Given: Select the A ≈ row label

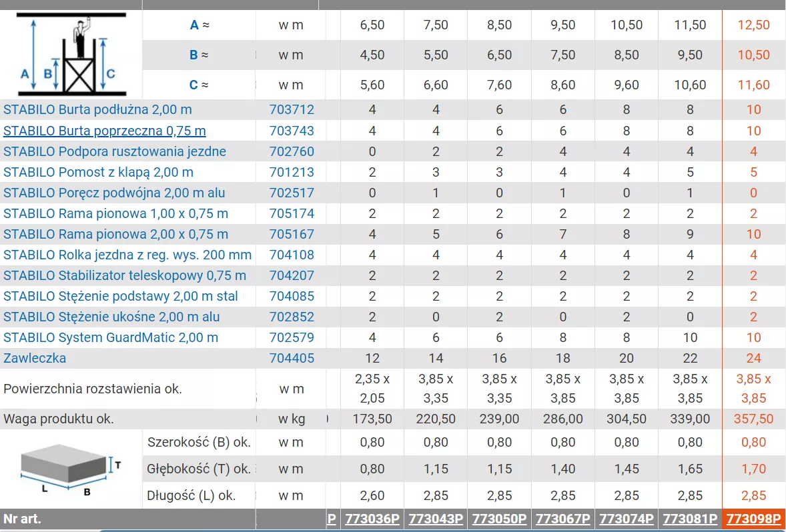Looking at the screenshot, I should 200,25.
